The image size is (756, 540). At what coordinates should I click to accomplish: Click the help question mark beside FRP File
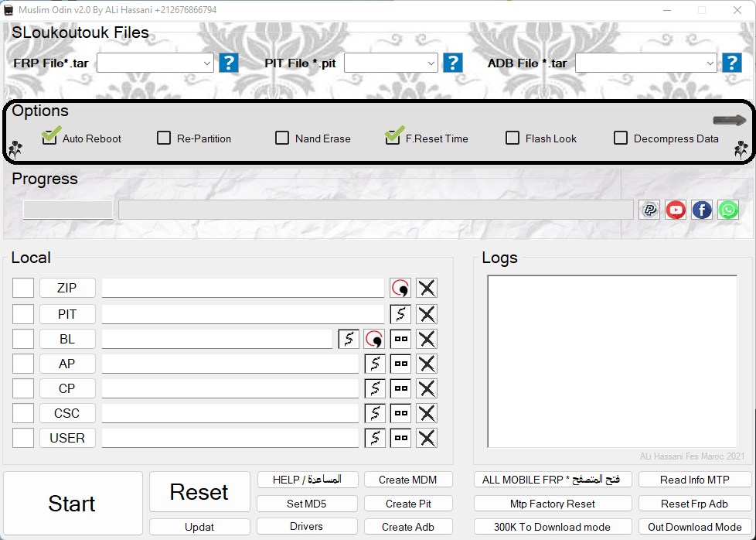(x=229, y=63)
